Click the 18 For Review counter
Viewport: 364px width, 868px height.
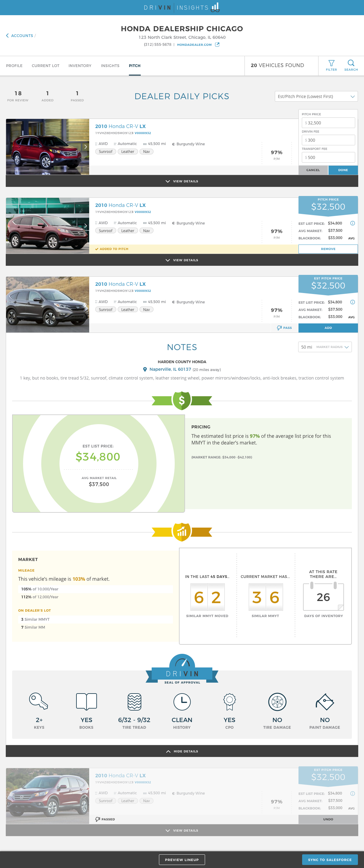pyautogui.click(x=18, y=96)
